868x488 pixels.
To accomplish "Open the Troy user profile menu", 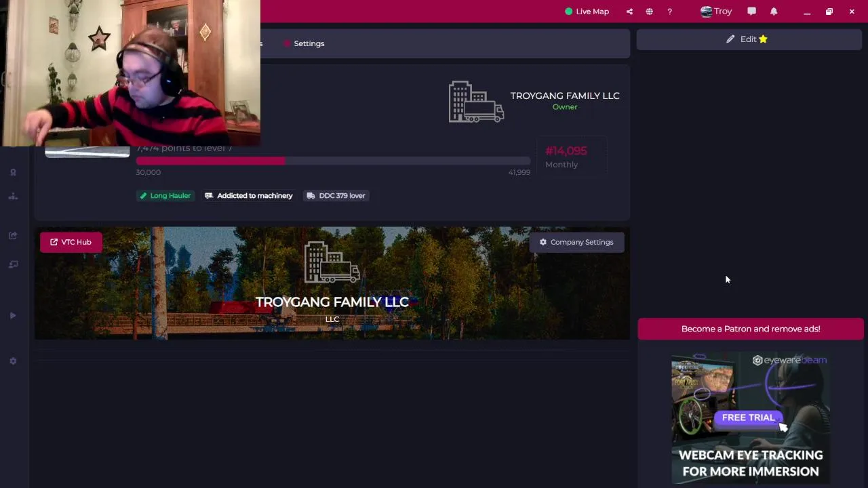I will 716,12.
